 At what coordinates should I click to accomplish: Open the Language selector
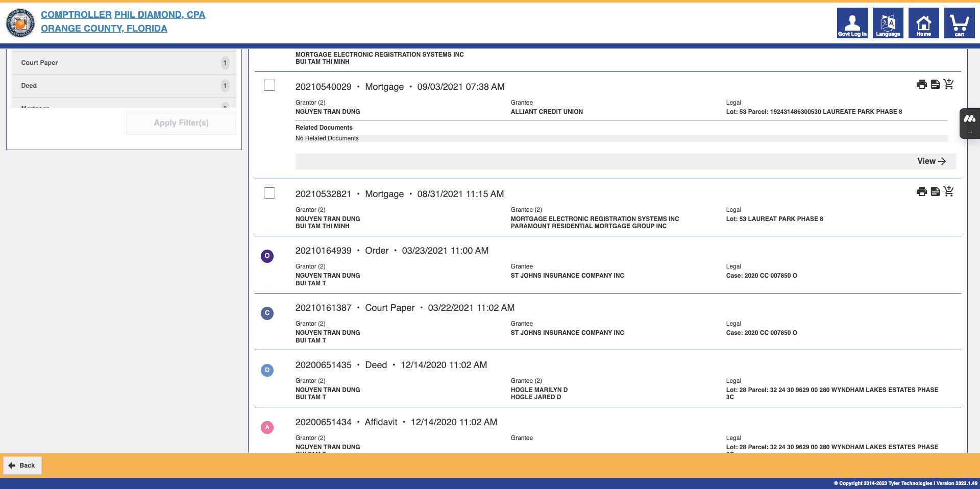[888, 23]
